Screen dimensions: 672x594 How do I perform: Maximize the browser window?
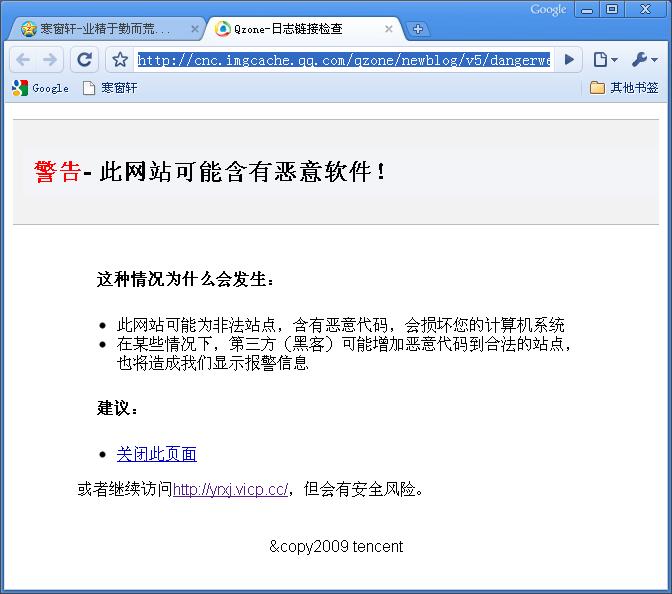[x=612, y=9]
